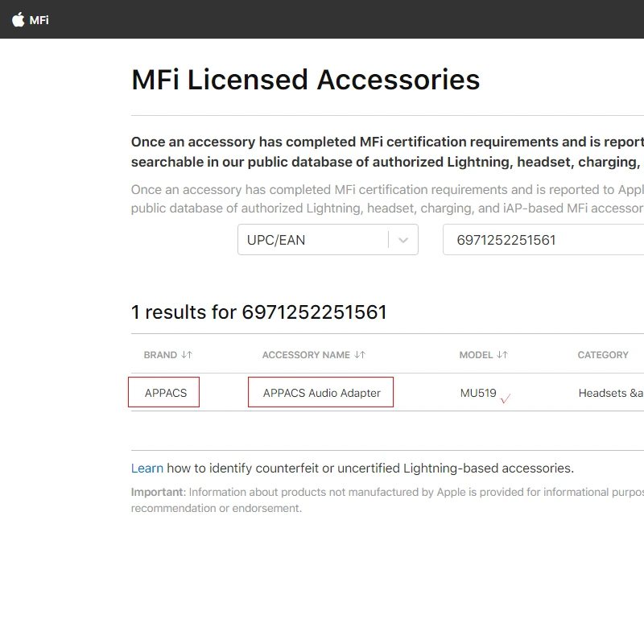Click the BRAND column header text
The image size is (644, 644).
click(160, 355)
